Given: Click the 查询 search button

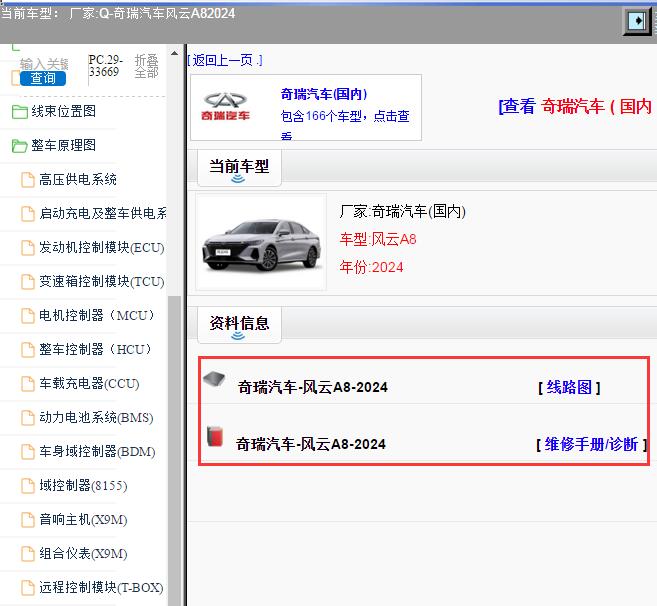Looking at the screenshot, I should [x=43, y=78].
